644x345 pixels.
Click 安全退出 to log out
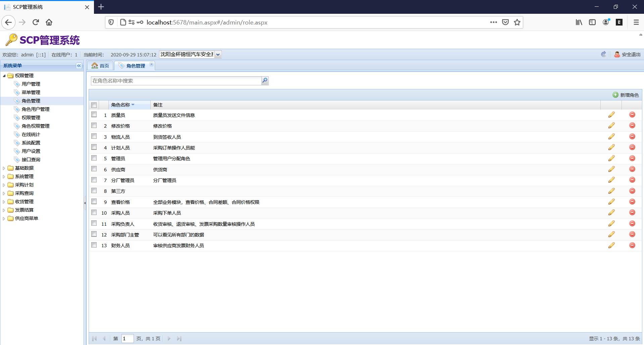click(627, 54)
